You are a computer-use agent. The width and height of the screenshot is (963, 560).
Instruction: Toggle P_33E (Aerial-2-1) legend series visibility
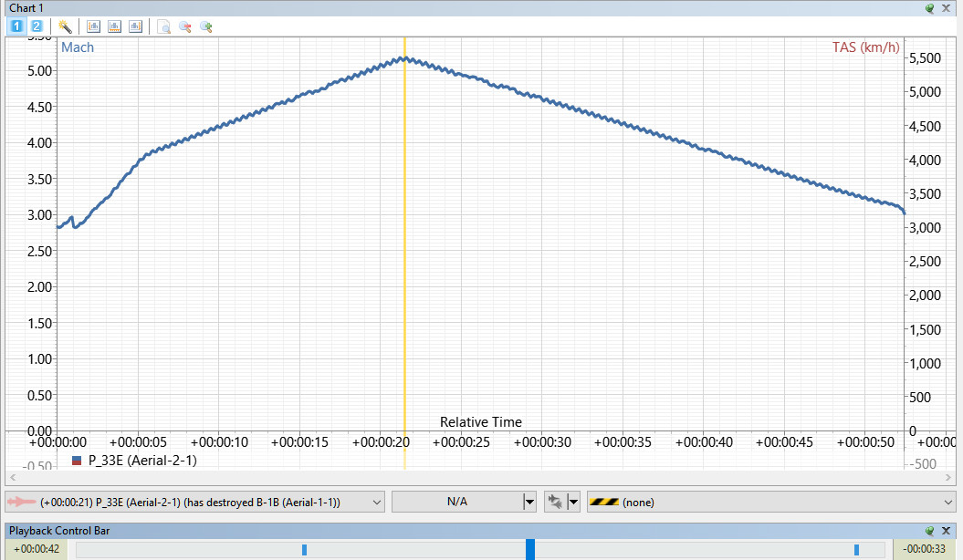coord(77,461)
